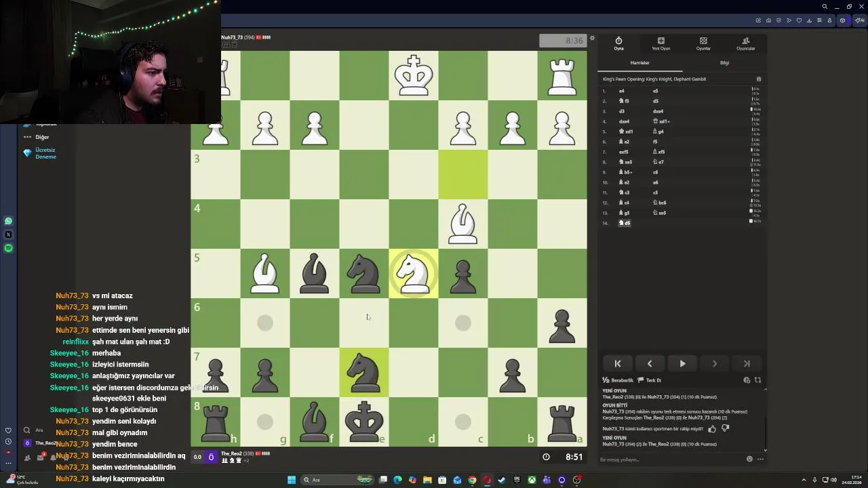The width and height of the screenshot is (868, 488).
Task: Resign the game with Terk Et
Action: [x=650, y=380]
